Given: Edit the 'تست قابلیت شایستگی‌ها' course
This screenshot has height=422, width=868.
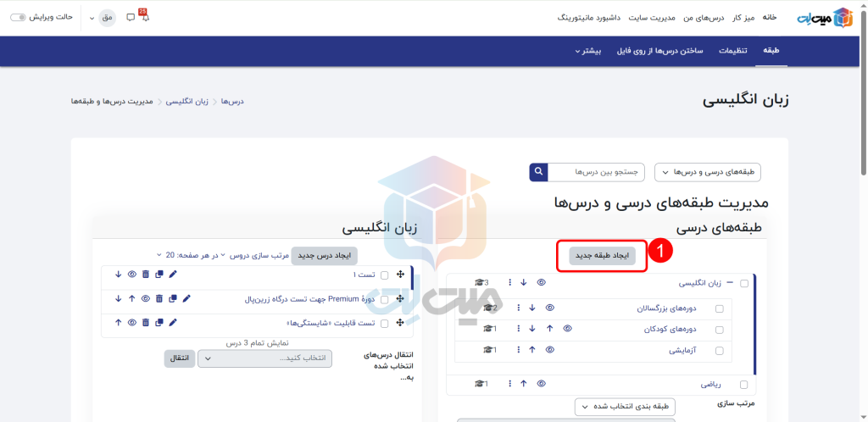Looking at the screenshot, I should [x=173, y=323].
